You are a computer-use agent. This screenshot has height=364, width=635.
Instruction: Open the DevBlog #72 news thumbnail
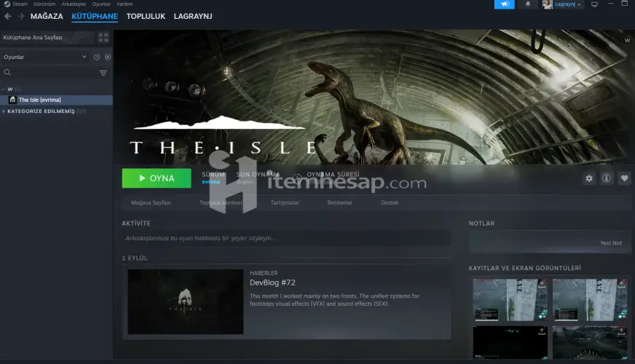coord(186,301)
